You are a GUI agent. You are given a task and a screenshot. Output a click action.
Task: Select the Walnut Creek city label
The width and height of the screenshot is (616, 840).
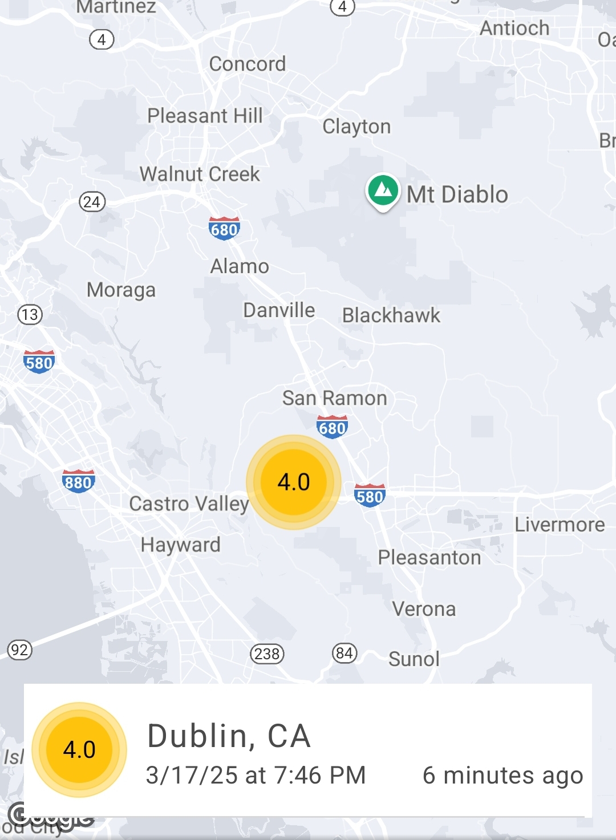(x=200, y=174)
